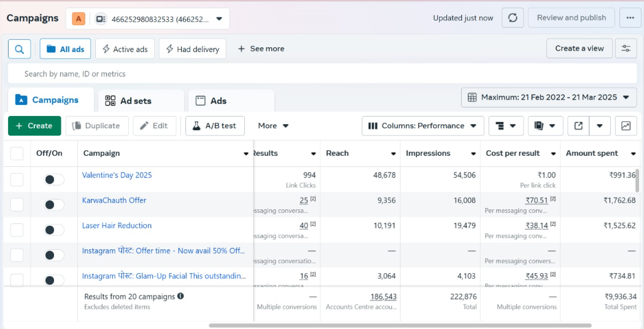Tick the Laser Hair Reduction row checkbox
The width and height of the screenshot is (644, 329).
coord(17,230)
